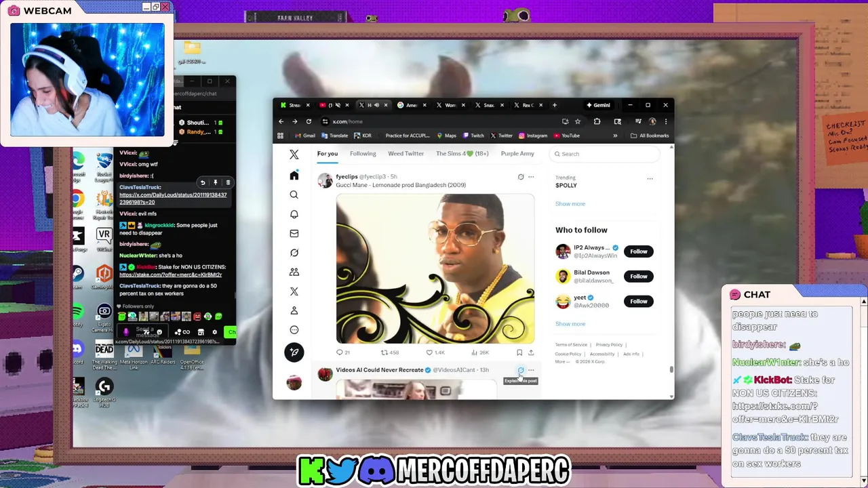Reload the page in the browser toolbar
Image resolution: width=868 pixels, height=488 pixels.
(309, 121)
